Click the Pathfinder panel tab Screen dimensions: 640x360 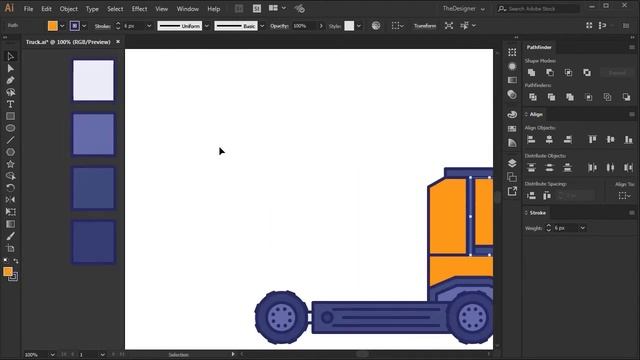coord(539,47)
